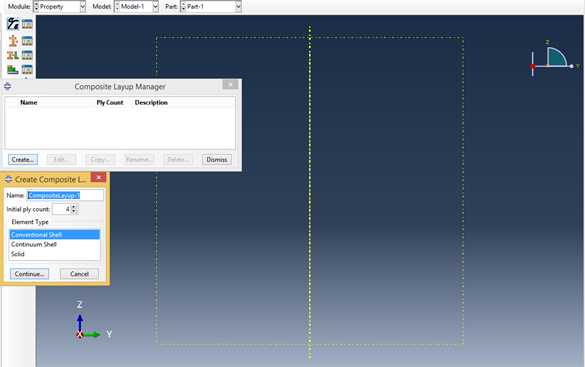Click the Part spinner arrows beside Part-1
Viewport: 585px width, 367px height.
(183, 6)
